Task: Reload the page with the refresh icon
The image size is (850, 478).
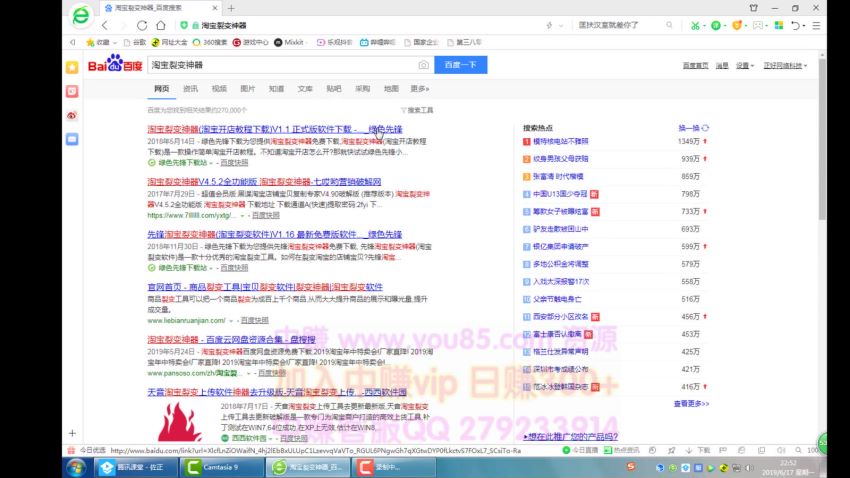Action: (142, 25)
